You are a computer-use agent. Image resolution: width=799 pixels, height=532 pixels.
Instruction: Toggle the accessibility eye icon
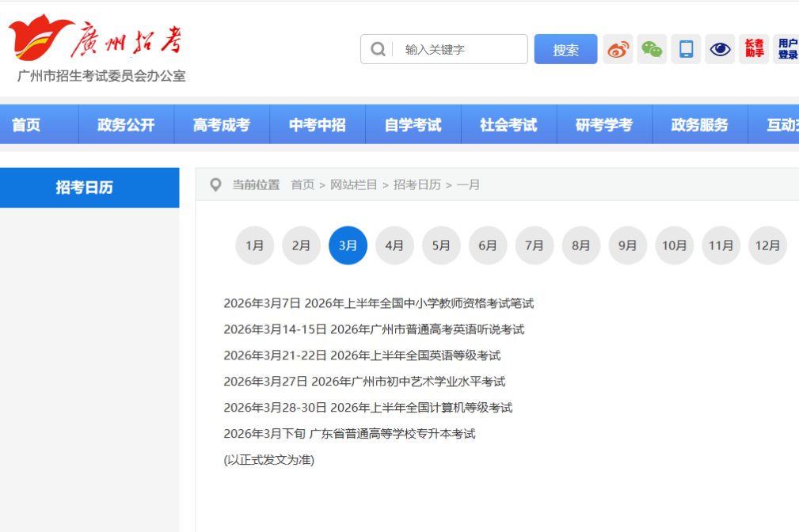point(720,49)
